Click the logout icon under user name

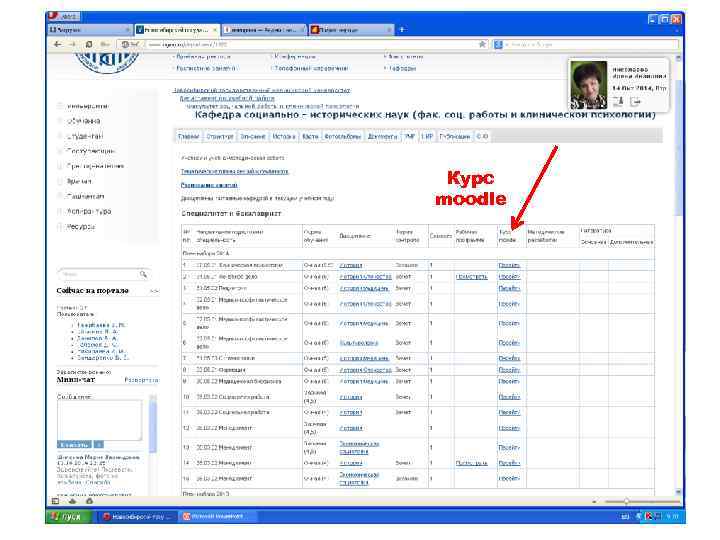coord(635,101)
